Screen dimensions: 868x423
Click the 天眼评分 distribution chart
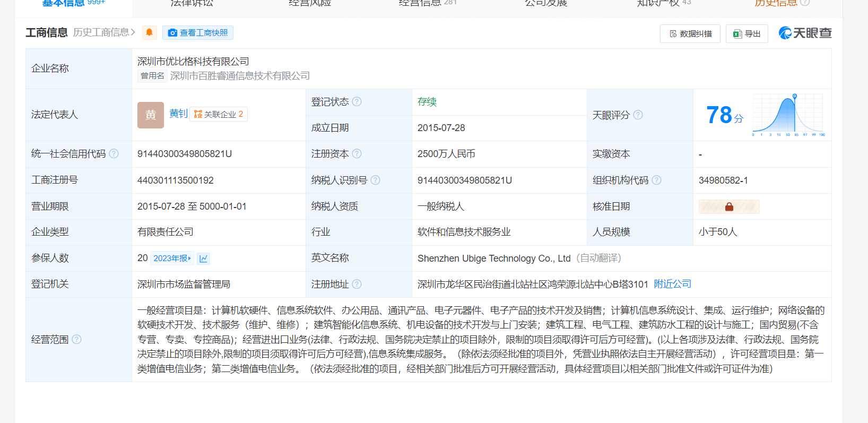[788, 115]
